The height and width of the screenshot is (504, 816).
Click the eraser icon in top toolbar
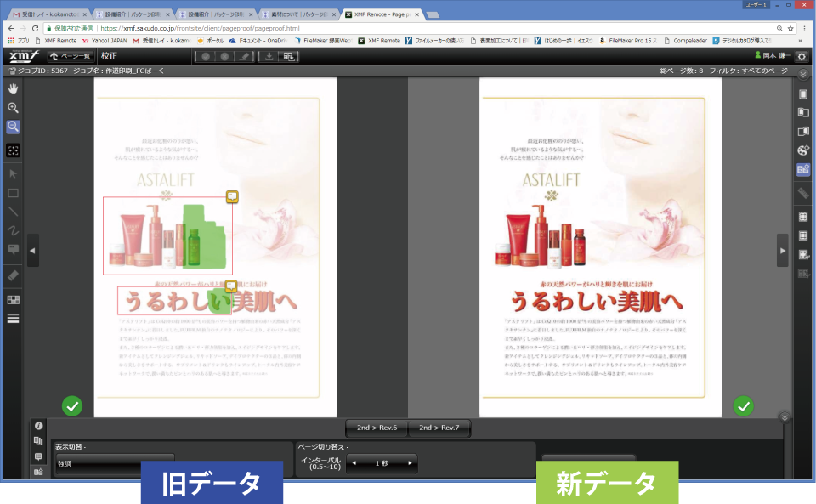pos(244,56)
